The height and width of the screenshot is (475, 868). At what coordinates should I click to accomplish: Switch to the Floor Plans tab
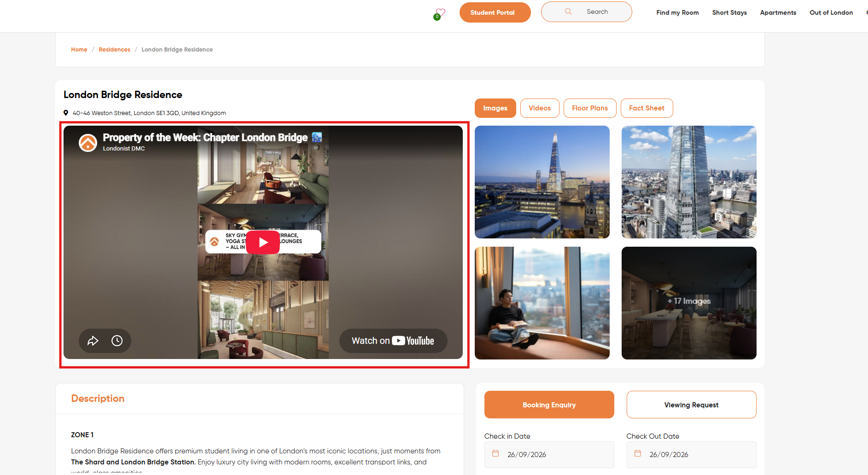point(590,108)
